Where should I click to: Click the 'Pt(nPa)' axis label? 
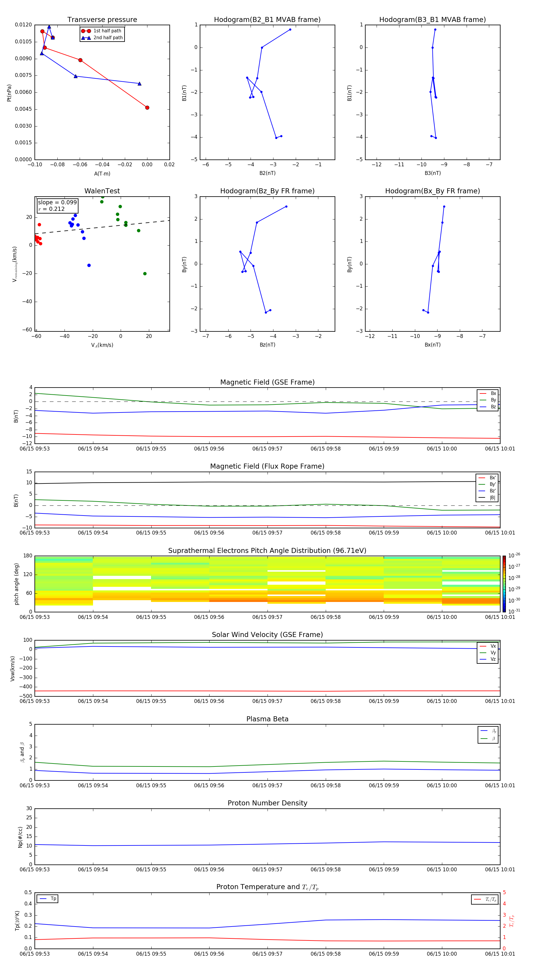pos(9,92)
